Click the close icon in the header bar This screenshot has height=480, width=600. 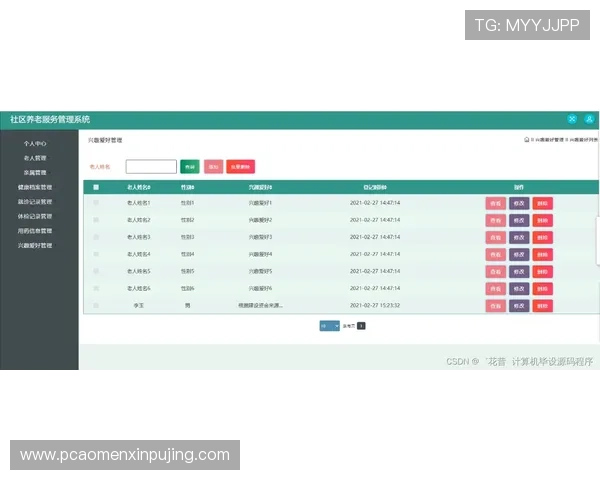572,119
